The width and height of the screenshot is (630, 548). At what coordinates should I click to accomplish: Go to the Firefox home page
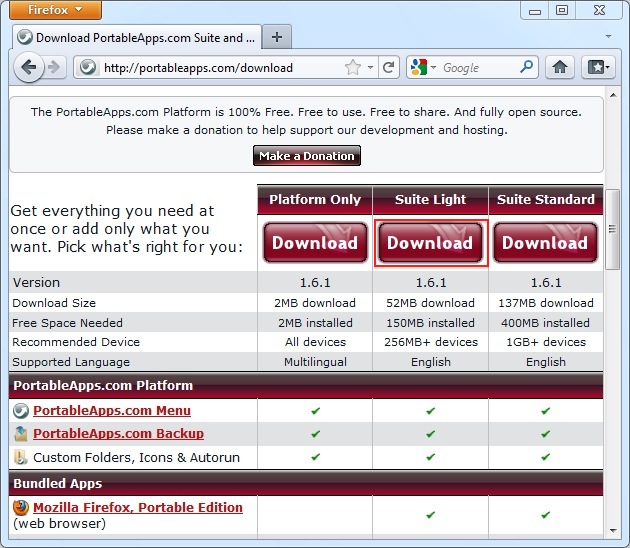coord(561,68)
